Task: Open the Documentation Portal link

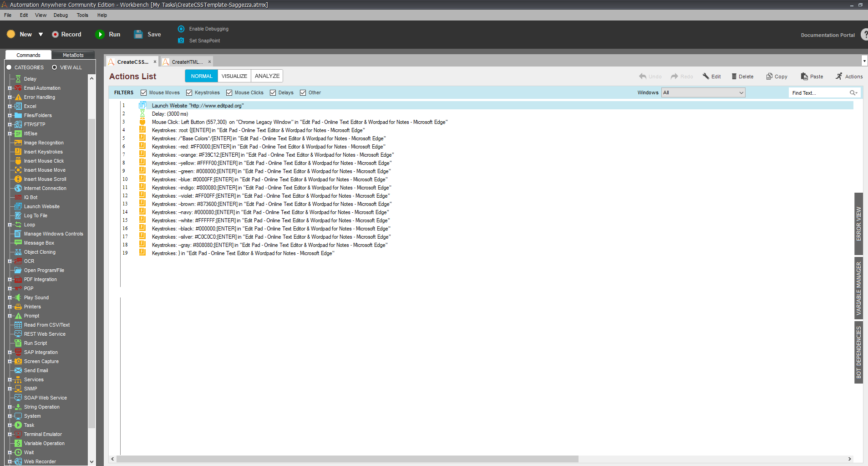Action: (827, 35)
